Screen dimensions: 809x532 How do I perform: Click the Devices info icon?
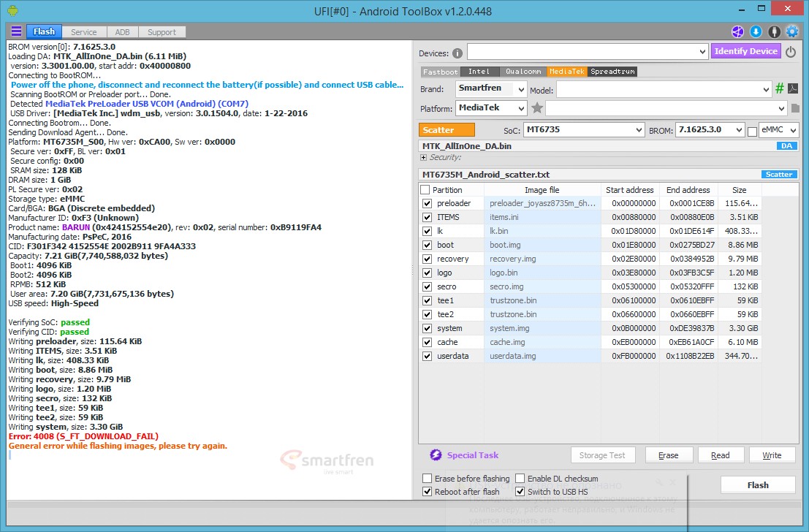pos(457,53)
